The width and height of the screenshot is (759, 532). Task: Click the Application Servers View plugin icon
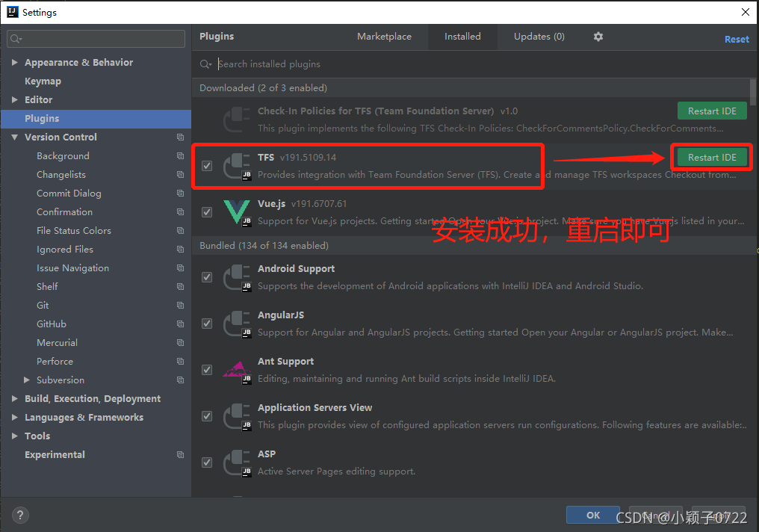(237, 416)
